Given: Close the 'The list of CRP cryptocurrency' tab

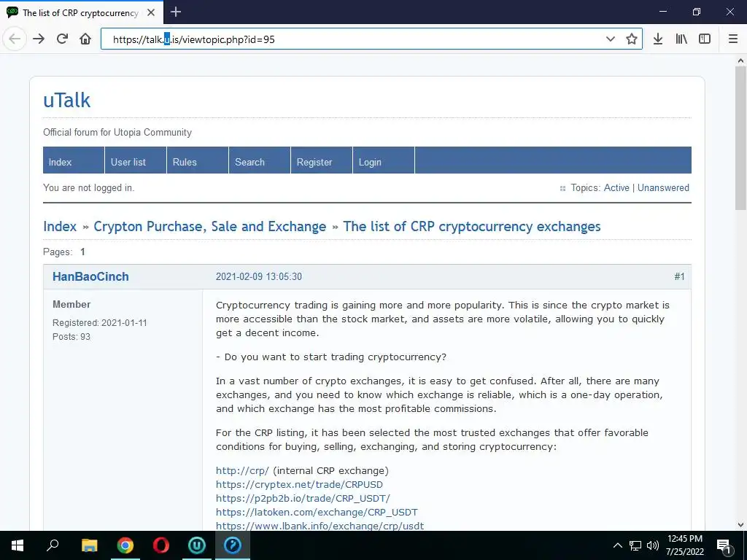Looking at the screenshot, I should pyautogui.click(x=151, y=12).
